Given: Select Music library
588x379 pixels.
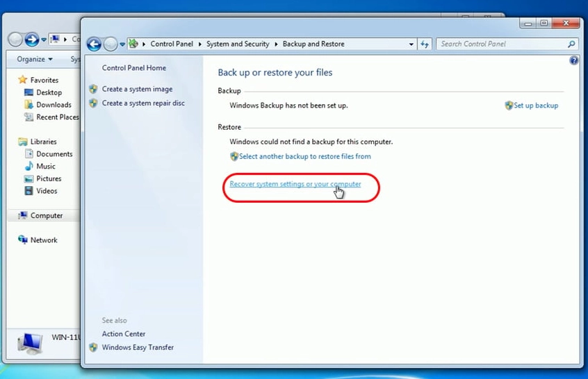Looking at the screenshot, I should coord(46,167).
